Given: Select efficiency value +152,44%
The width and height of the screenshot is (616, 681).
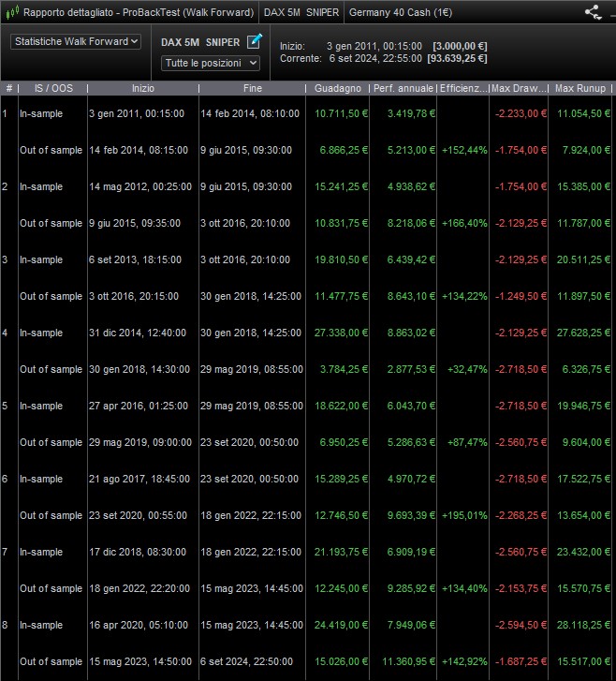Looking at the screenshot, I should point(464,150).
